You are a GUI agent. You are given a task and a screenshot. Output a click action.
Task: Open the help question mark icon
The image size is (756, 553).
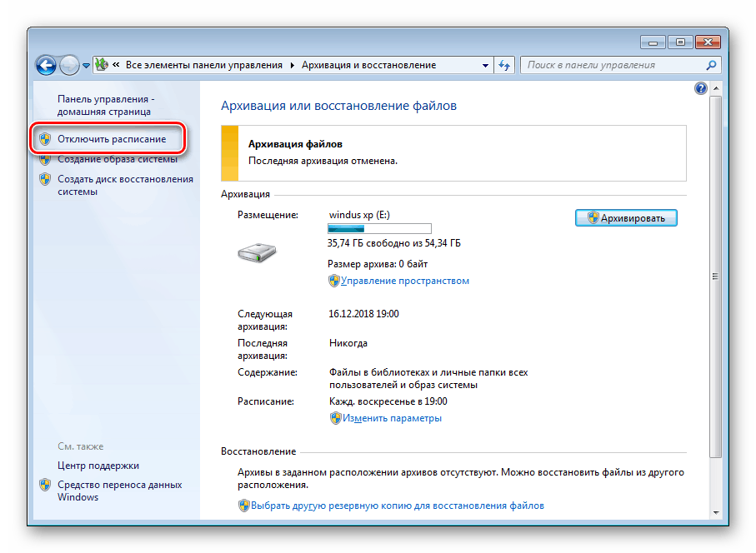(700, 88)
